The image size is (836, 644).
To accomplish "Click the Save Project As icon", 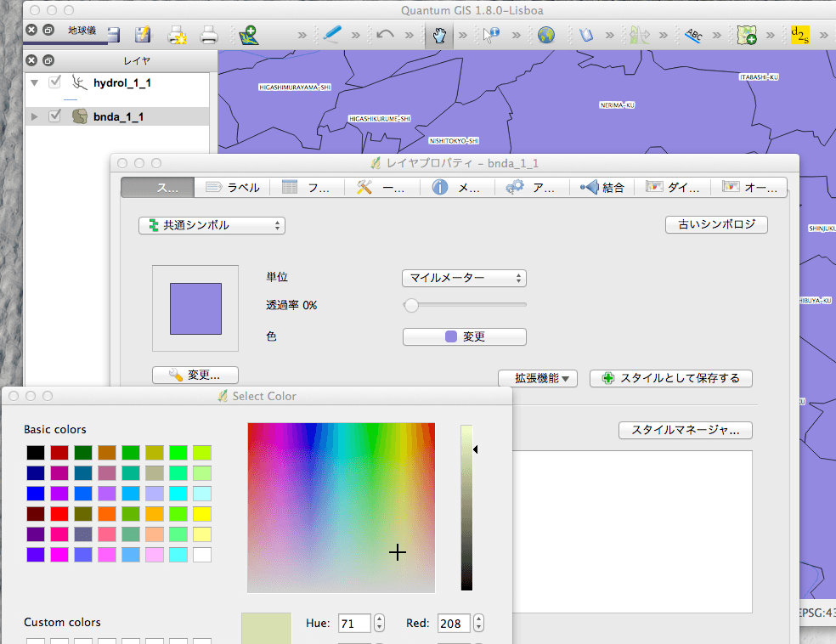I will [143, 35].
